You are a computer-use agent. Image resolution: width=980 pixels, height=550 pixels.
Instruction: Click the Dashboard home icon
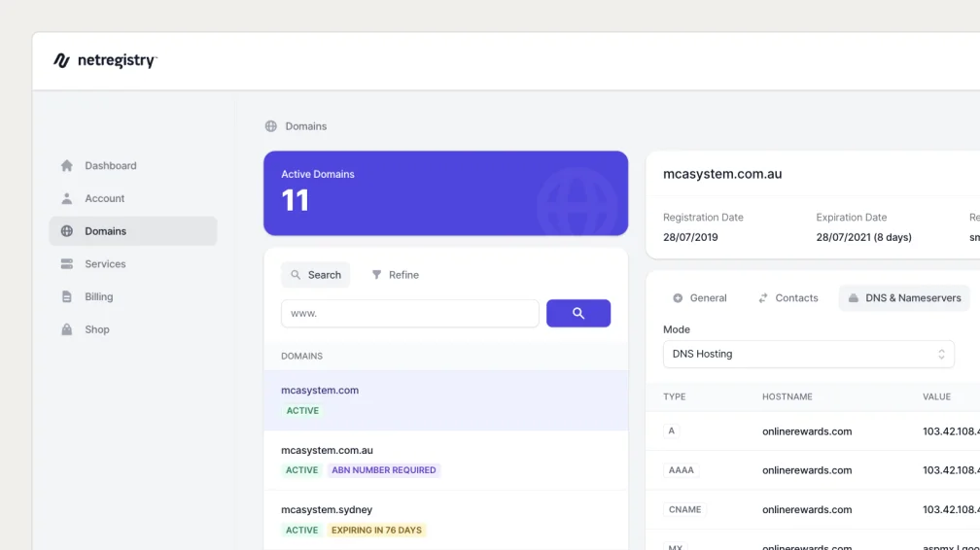tap(67, 165)
